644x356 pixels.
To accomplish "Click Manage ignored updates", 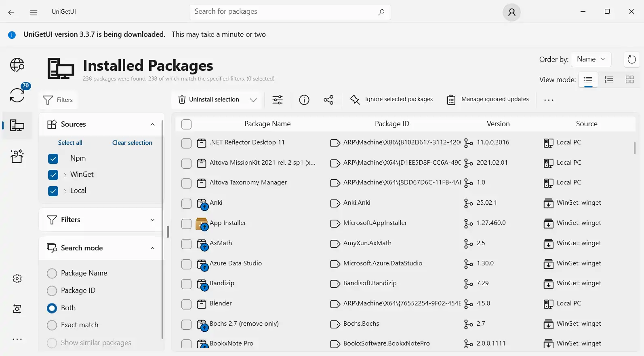I will click(x=488, y=100).
